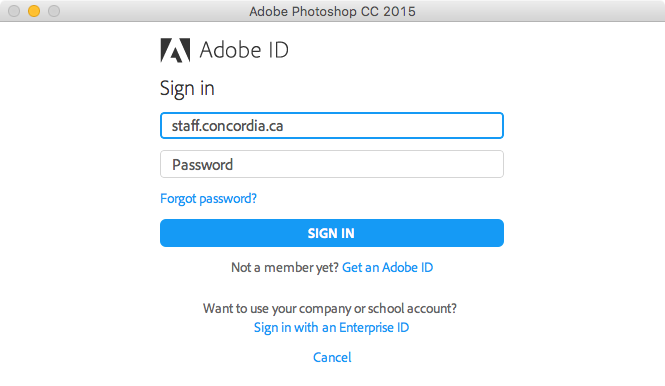Screen dimensions: 665x386
Task: Click the blue SIGN IN button
Action: pyautogui.click(x=332, y=233)
